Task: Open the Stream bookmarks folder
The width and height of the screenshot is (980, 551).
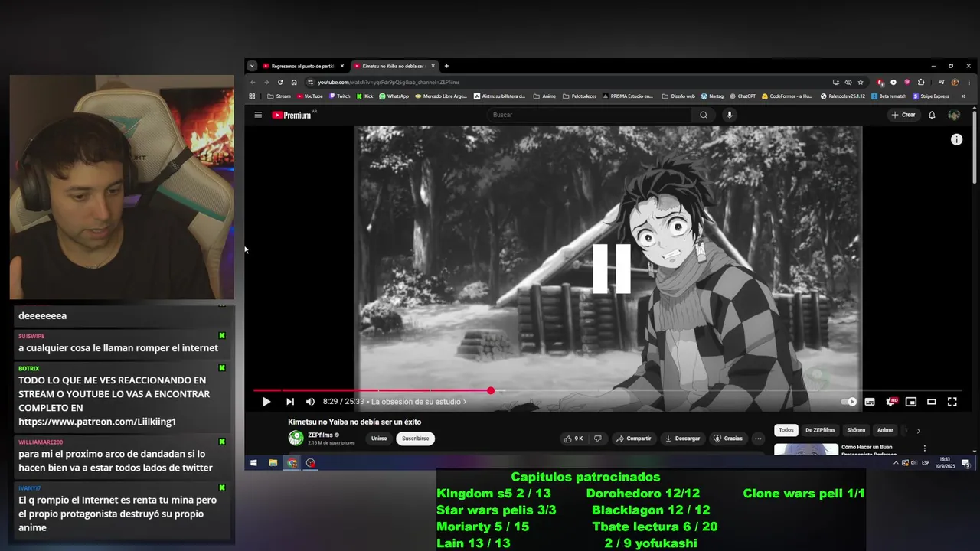Action: (x=279, y=96)
